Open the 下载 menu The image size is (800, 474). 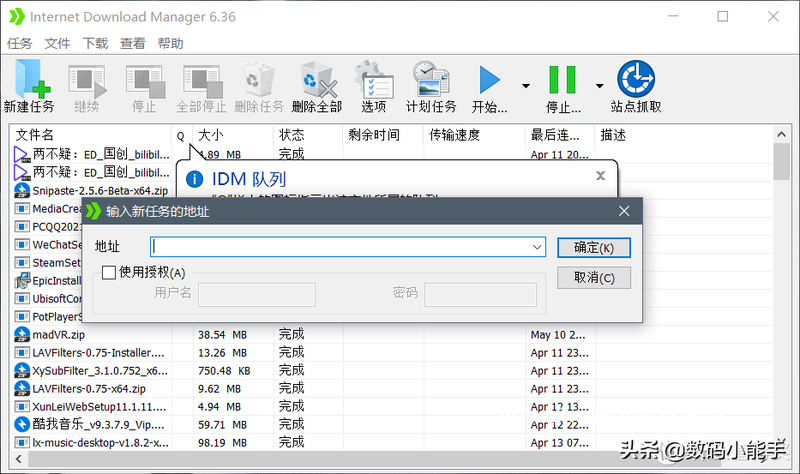tap(95, 43)
